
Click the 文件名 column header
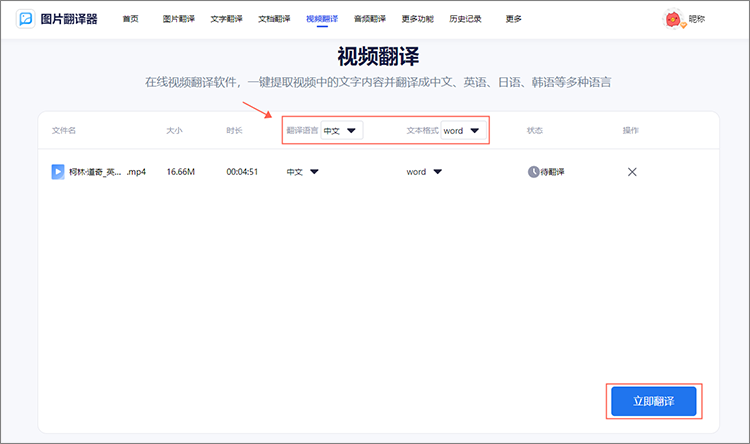pos(64,130)
